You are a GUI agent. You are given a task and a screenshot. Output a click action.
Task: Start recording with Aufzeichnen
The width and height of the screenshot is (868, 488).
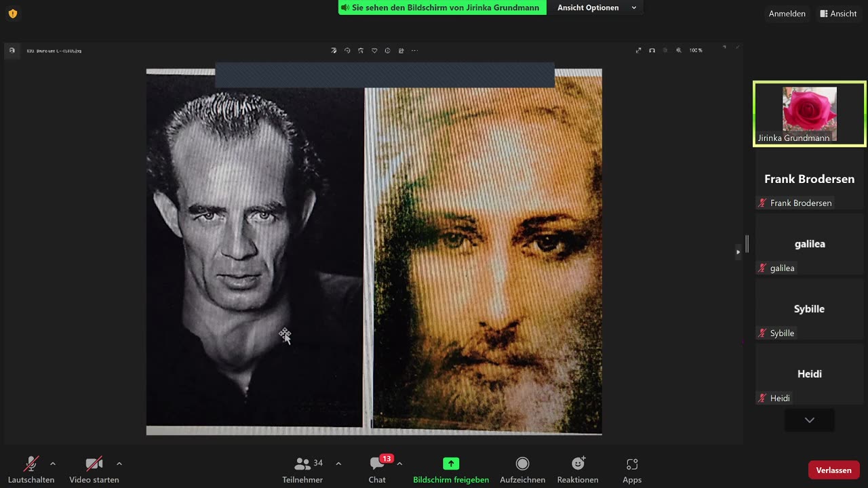click(522, 469)
